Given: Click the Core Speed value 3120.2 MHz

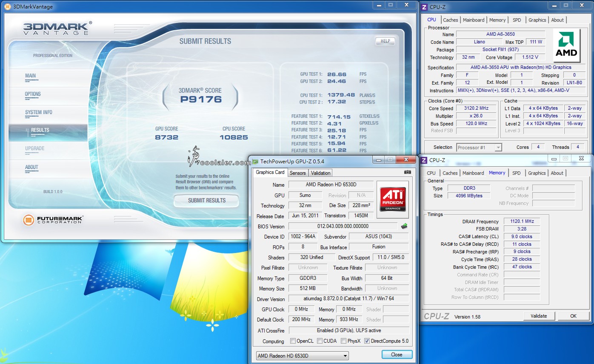Looking at the screenshot, I should tap(476, 108).
